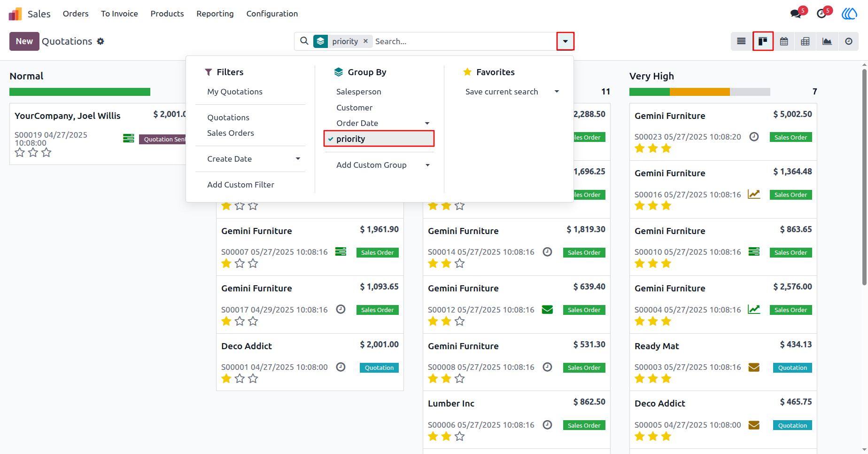Open the Configuration menu
The image size is (868, 454).
click(272, 14)
